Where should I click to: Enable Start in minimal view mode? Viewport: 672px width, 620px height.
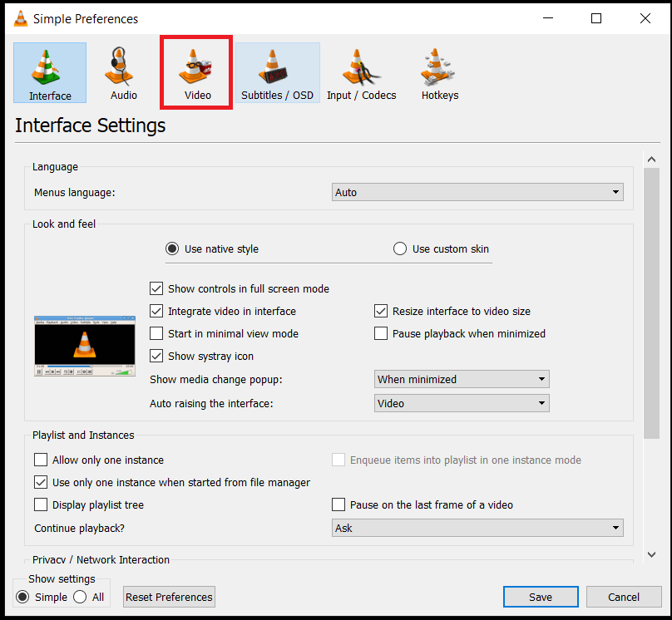156,333
